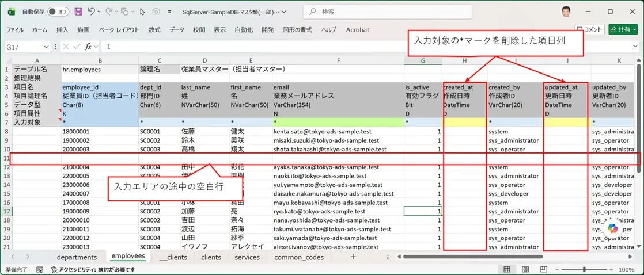Open the 開発 ribbon tab
The image size is (644, 275).
[268, 29]
